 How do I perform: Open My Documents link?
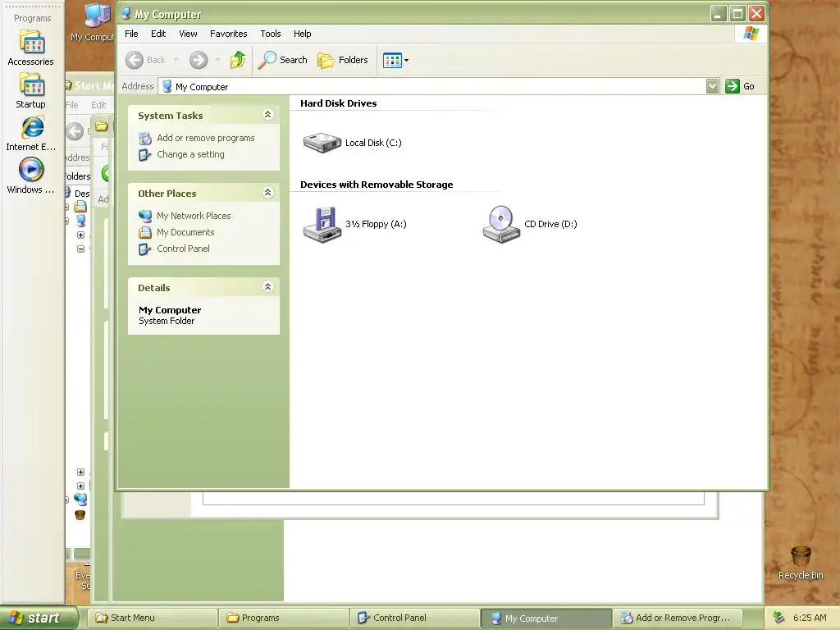pos(185,232)
